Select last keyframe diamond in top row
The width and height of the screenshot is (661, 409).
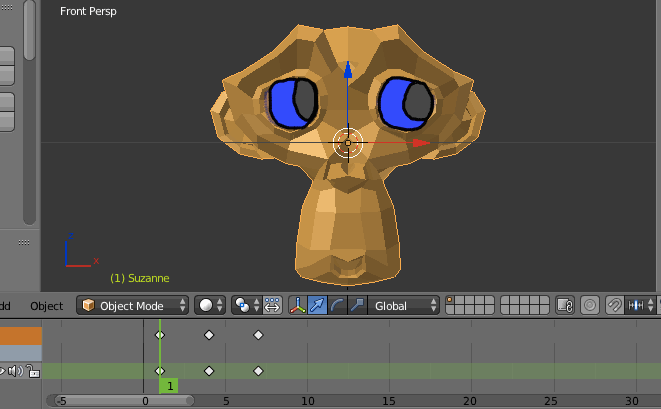pyautogui.click(x=258, y=335)
